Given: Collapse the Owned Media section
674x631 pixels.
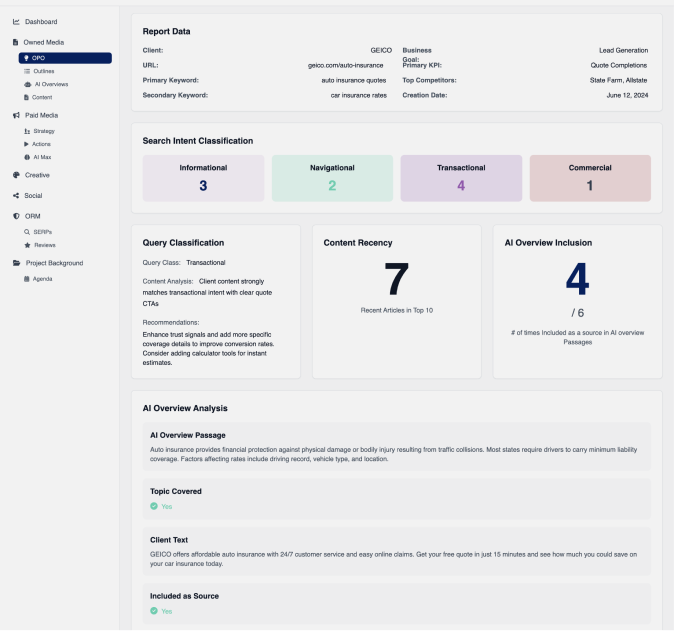Looking at the screenshot, I should click(x=43, y=42).
